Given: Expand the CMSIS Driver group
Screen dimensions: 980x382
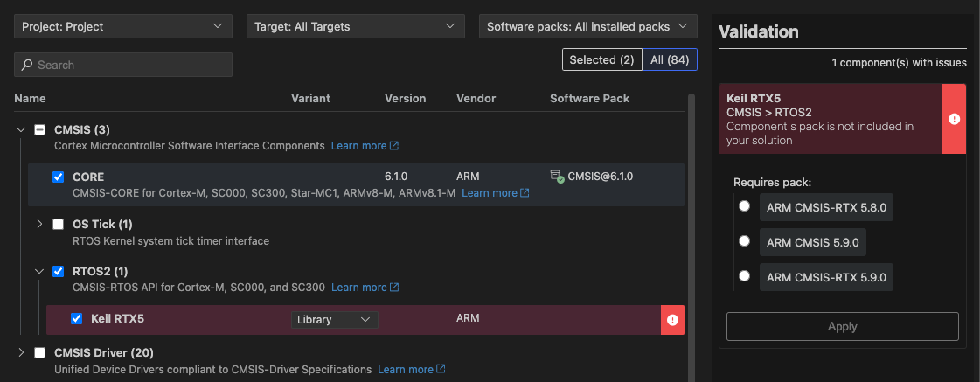Looking at the screenshot, I should coord(21,352).
